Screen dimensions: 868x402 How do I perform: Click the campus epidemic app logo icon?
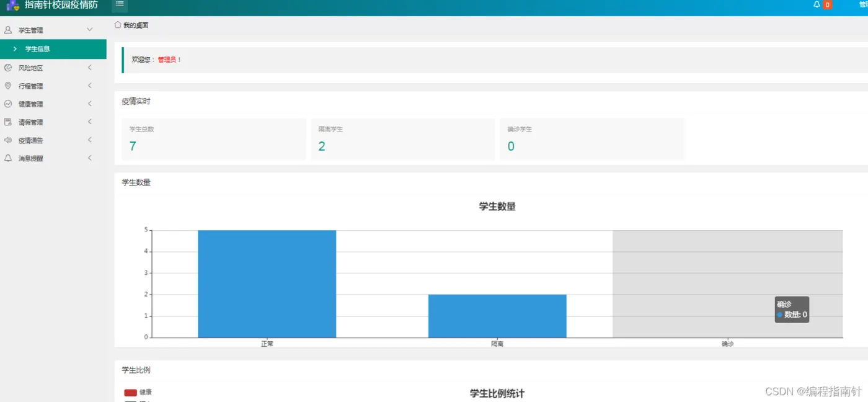click(13, 5)
